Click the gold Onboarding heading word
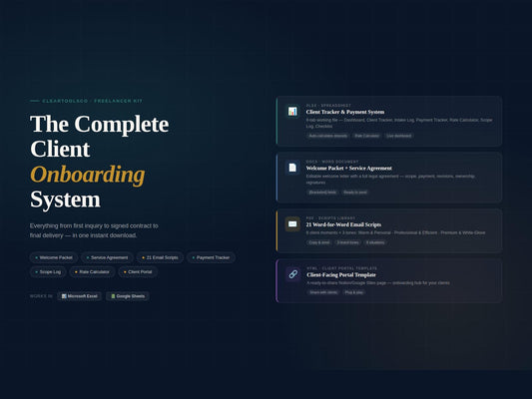 point(88,175)
